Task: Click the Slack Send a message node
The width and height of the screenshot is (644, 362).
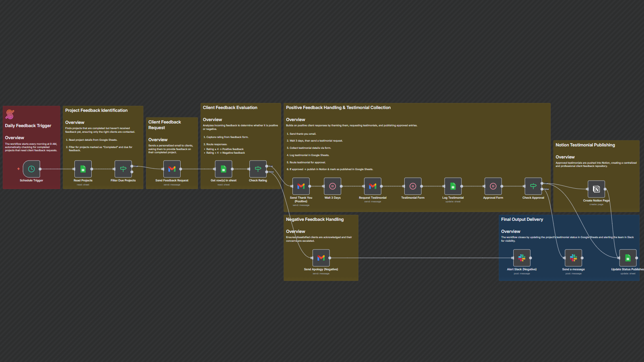Action: [573, 258]
